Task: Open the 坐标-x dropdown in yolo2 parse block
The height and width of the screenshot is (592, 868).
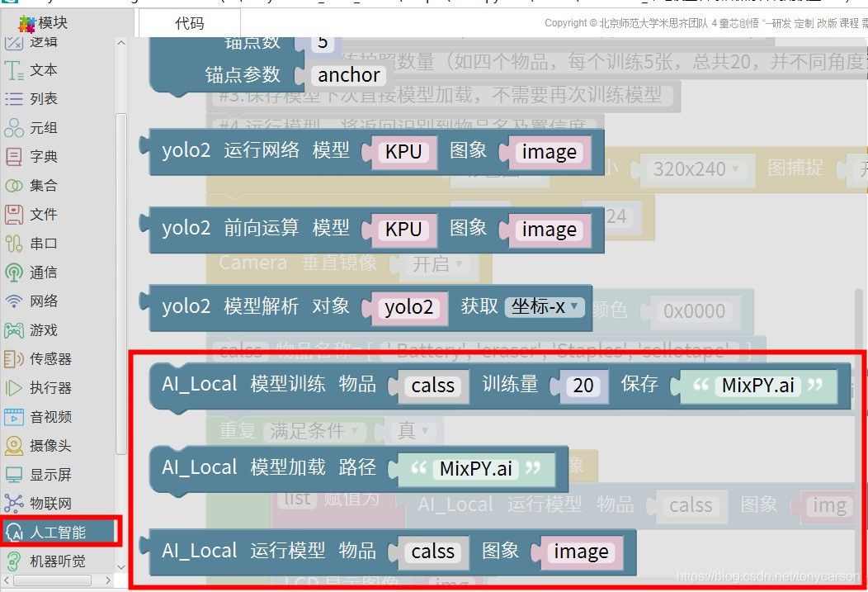Action: (545, 307)
